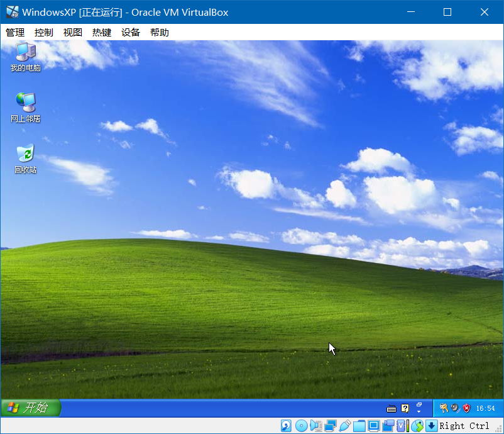The height and width of the screenshot is (434, 504).
Task: Click the Right Ctrl host key label
Action: (x=464, y=426)
